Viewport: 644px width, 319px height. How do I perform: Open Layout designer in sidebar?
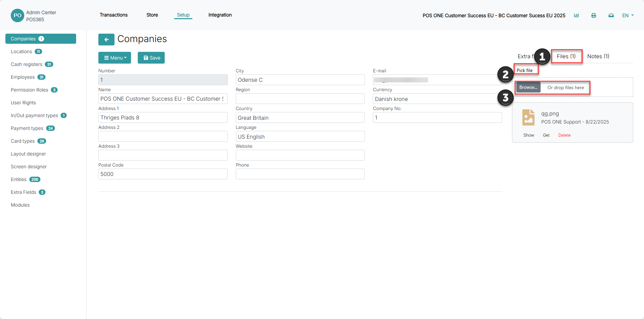pyautogui.click(x=28, y=154)
